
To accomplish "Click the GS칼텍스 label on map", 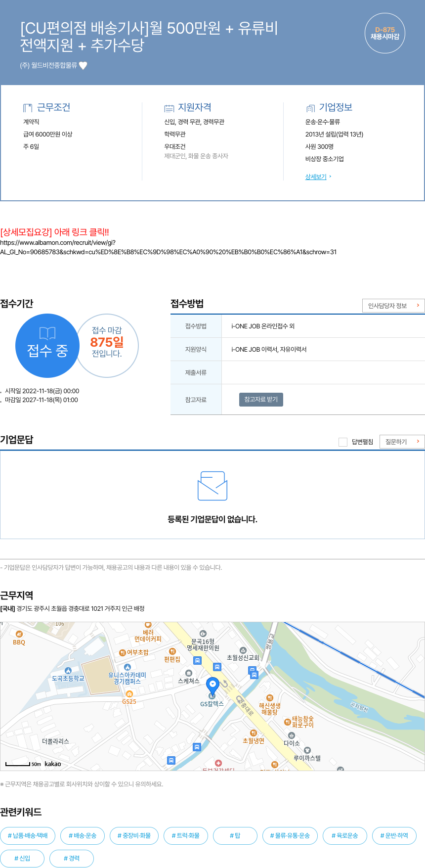I will pyautogui.click(x=212, y=704).
